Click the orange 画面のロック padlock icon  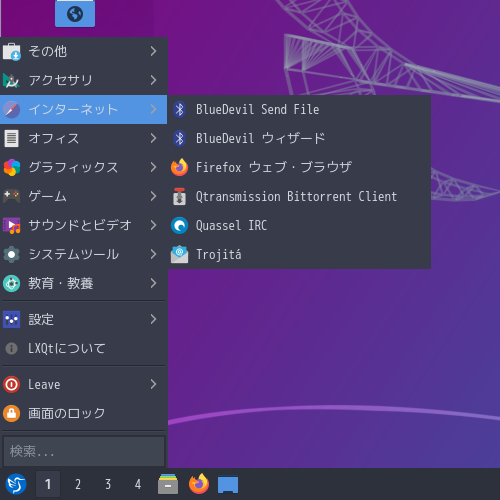click(12, 413)
